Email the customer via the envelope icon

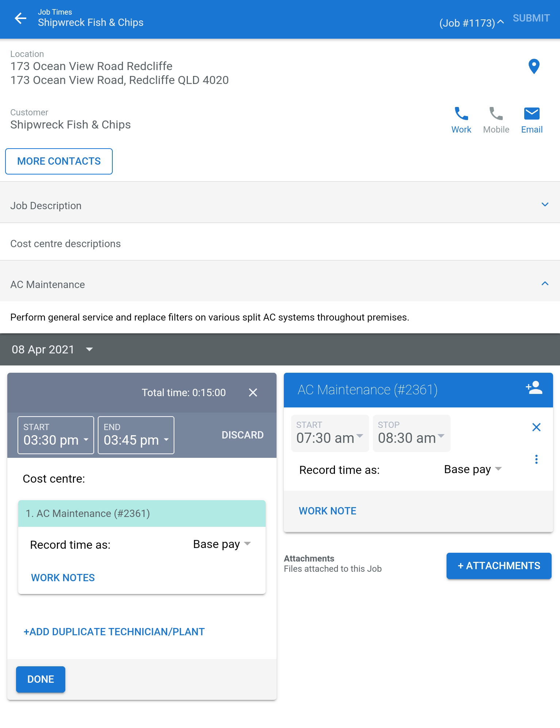(x=532, y=120)
